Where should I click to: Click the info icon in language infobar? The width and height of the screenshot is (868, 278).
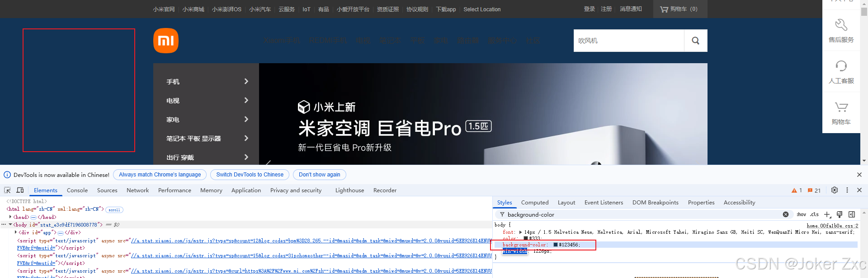point(7,175)
